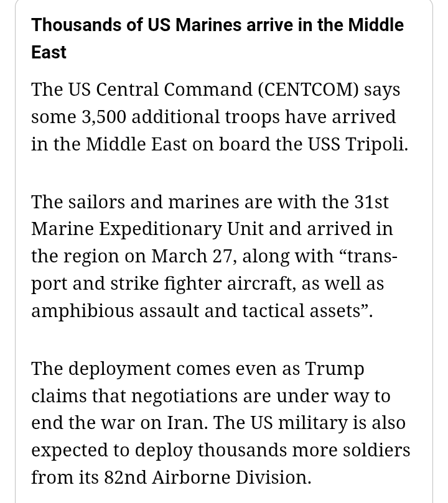The height and width of the screenshot is (503, 448).
Task: Click the "USS Tripoli" ship name
Action: pyautogui.click(x=357, y=144)
